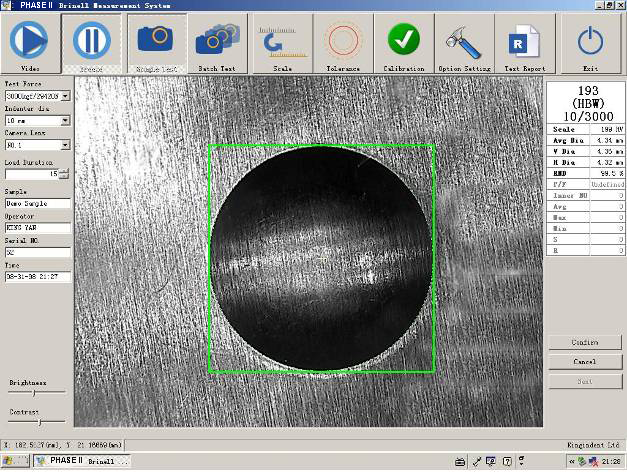627x472 pixels.
Task: Expand the Camera Lens dropdown
Action: click(66, 145)
